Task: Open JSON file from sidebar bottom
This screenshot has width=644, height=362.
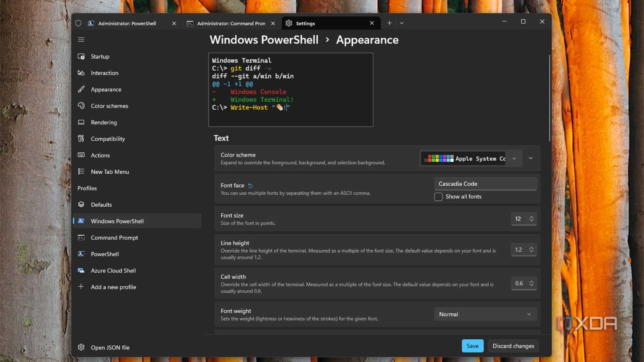Action: [x=137, y=347]
